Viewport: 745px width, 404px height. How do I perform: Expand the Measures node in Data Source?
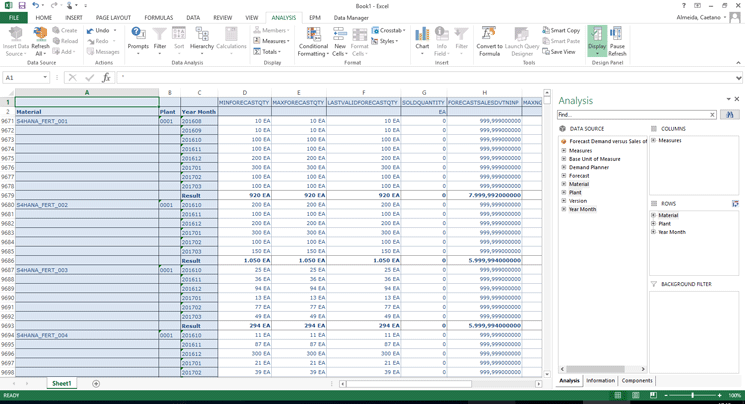point(564,150)
